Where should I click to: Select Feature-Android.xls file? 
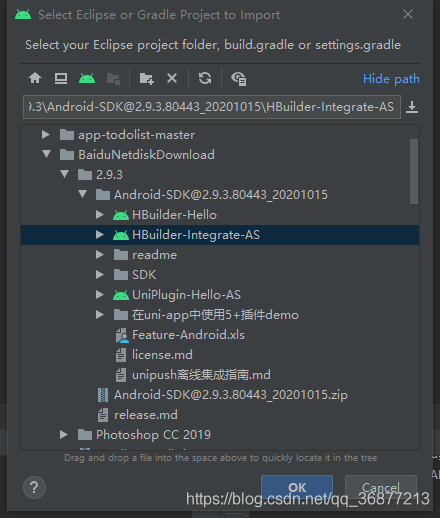[x=188, y=335]
